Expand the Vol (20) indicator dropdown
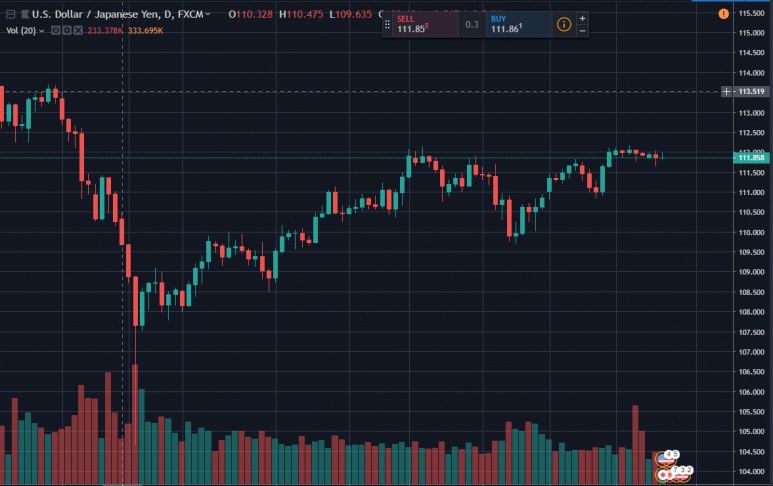Screen dimensions: 773x486 (41, 31)
